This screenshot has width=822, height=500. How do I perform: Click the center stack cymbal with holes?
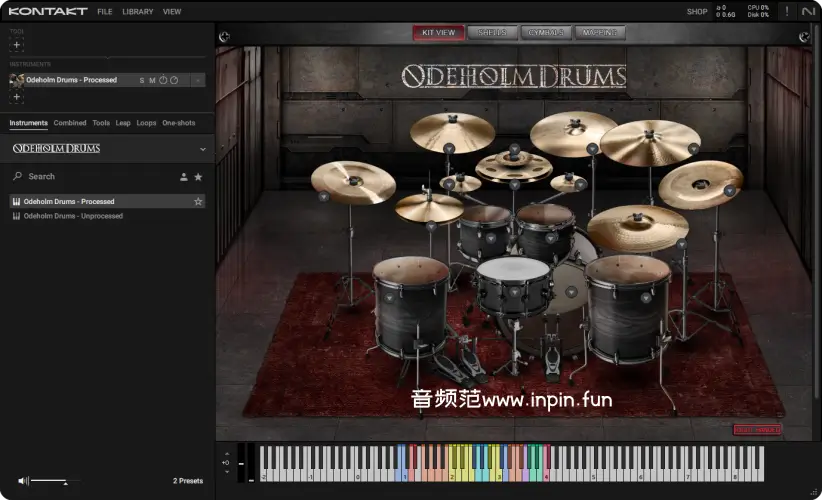(514, 166)
